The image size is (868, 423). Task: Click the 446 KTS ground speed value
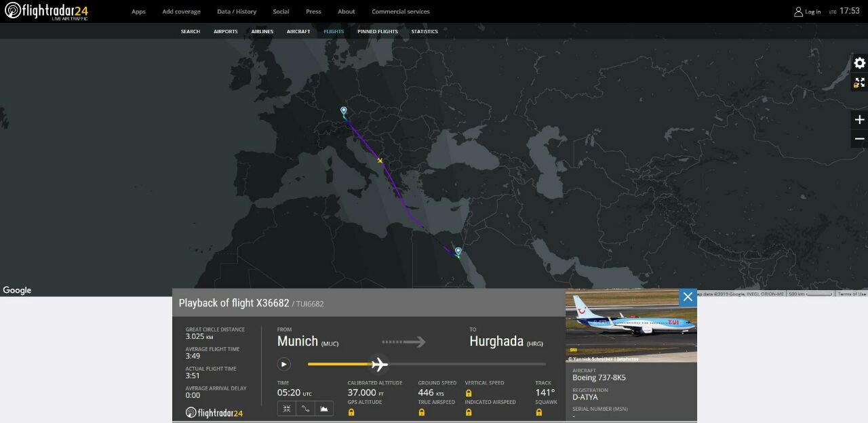431,392
